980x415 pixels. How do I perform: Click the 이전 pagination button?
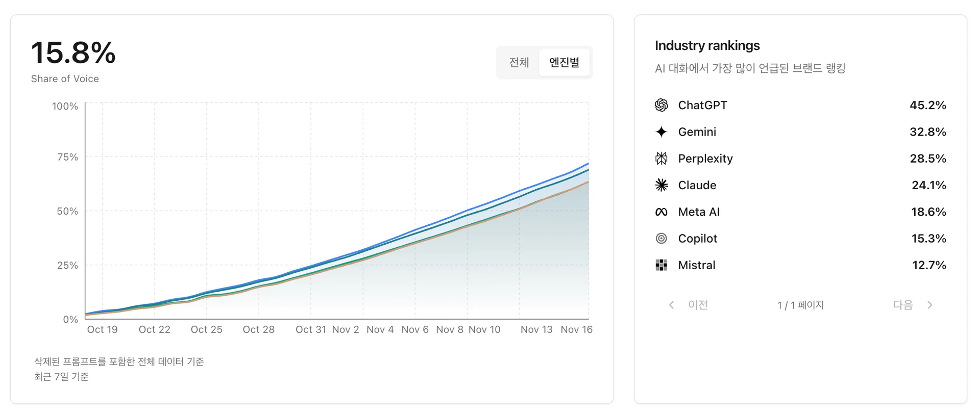point(698,305)
